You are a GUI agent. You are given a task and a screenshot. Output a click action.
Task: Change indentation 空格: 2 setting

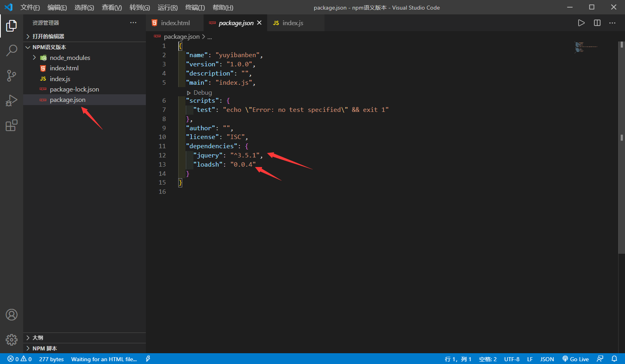click(x=488, y=359)
